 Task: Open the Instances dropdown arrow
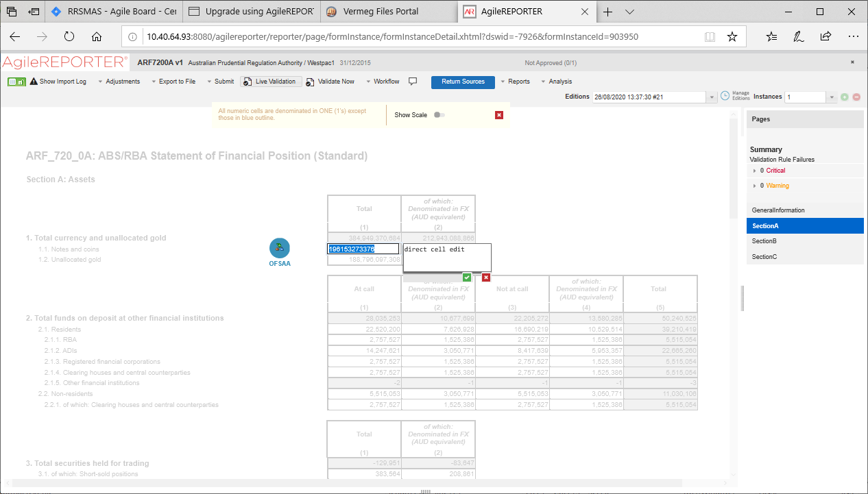832,97
